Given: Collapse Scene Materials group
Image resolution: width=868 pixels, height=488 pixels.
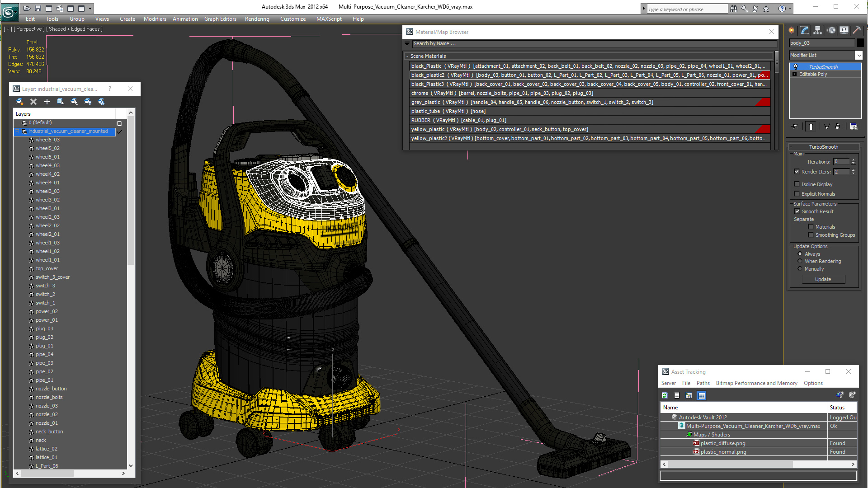Looking at the screenshot, I should [407, 56].
